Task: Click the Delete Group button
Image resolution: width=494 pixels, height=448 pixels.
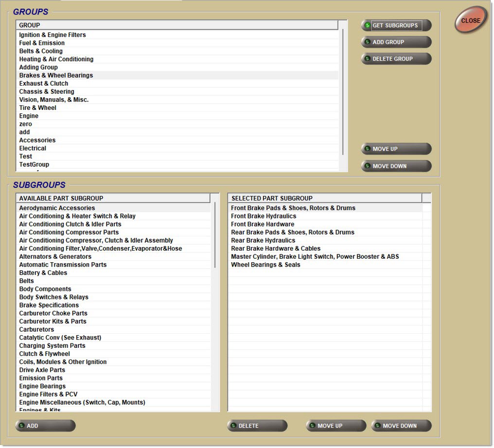Action: 396,59
